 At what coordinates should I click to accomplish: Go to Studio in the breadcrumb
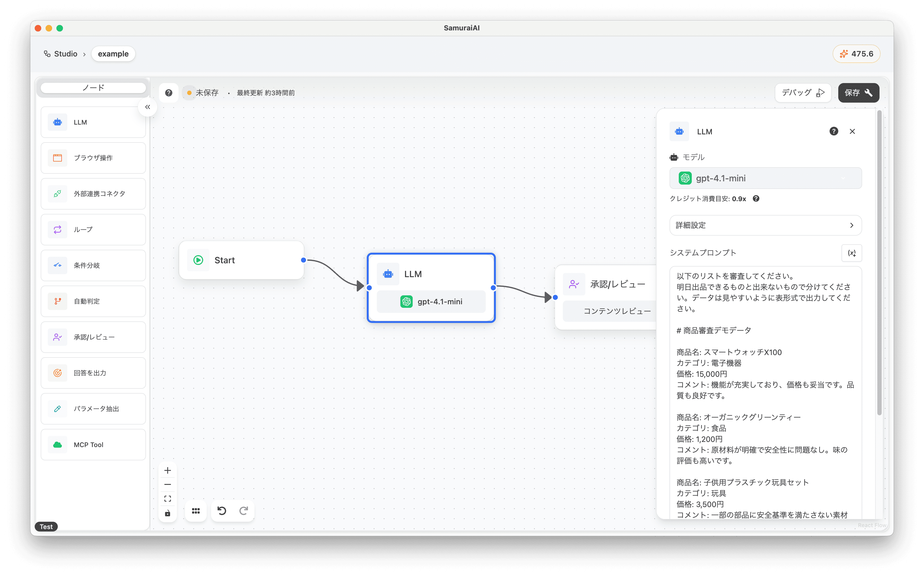pyautogui.click(x=65, y=54)
